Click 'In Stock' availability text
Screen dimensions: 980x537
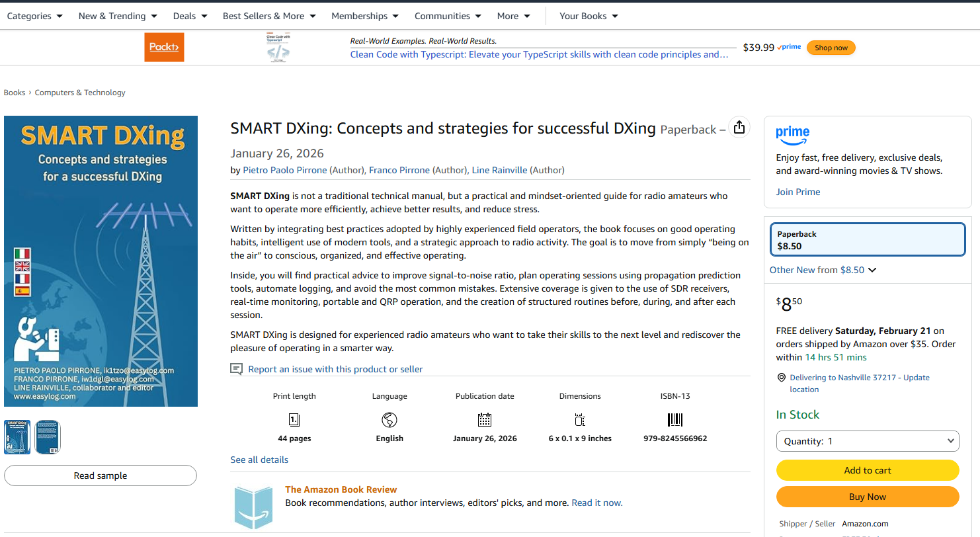[797, 415]
